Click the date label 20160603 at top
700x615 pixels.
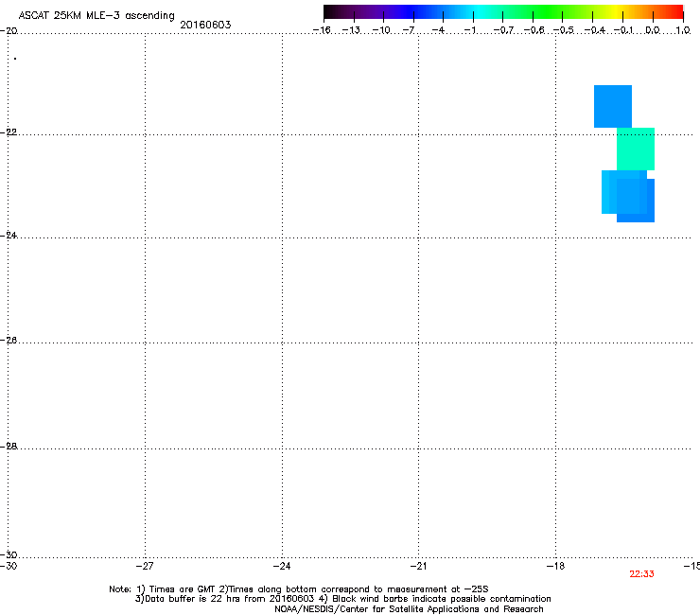pos(205,25)
